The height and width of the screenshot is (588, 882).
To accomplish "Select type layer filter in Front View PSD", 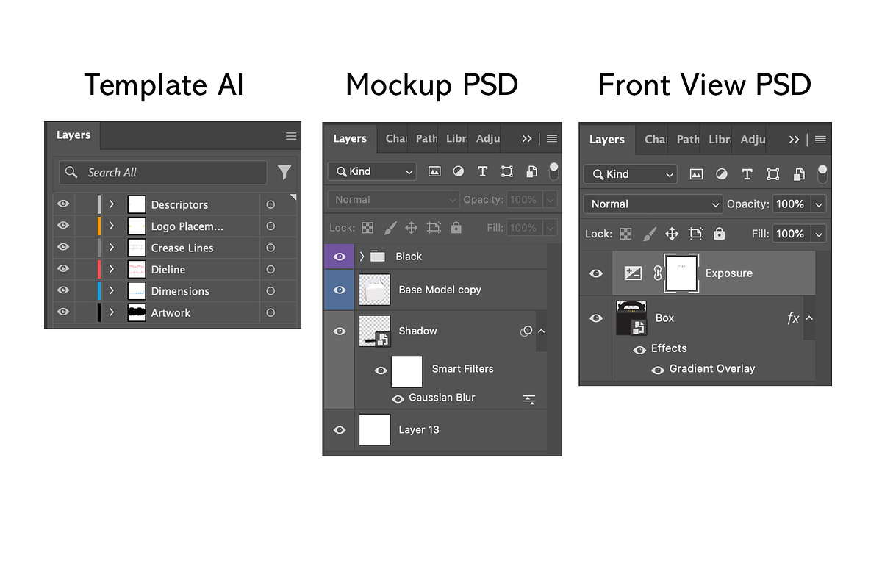I will click(747, 174).
